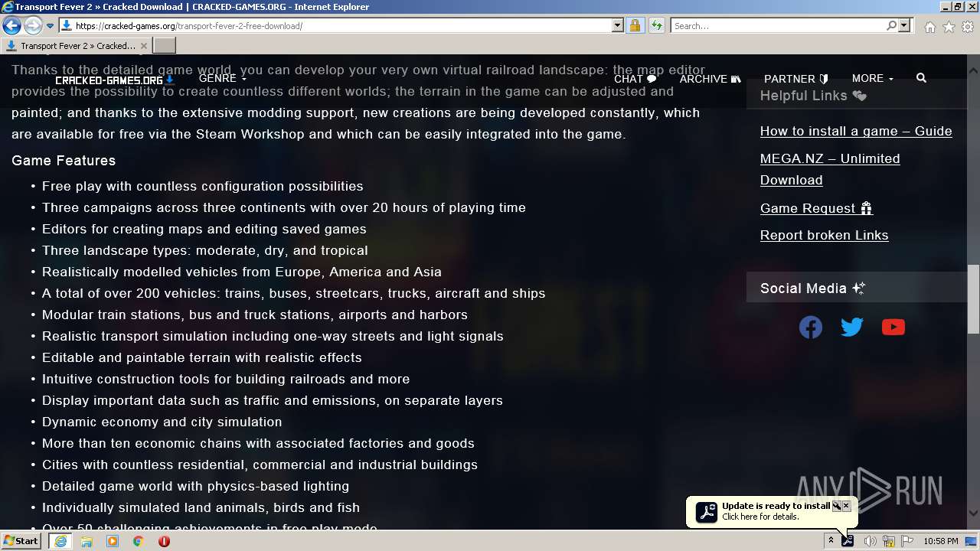Open the red Opera taskbar icon

[x=164, y=541]
